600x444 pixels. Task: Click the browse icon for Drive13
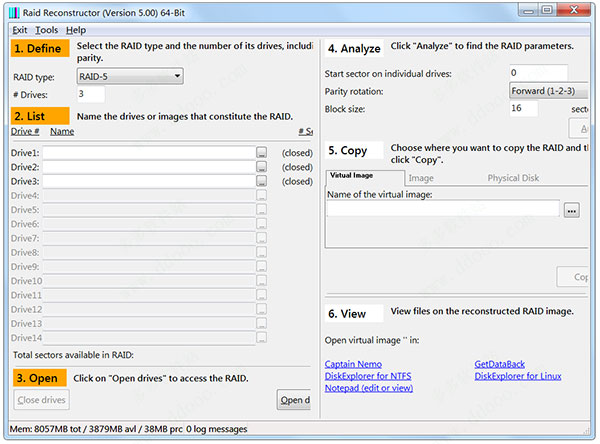(x=261, y=323)
